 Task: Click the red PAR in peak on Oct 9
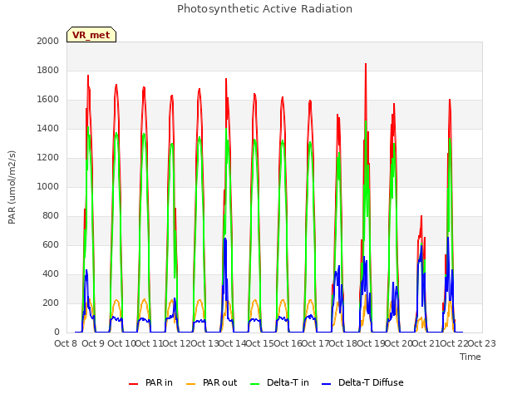coord(88,76)
